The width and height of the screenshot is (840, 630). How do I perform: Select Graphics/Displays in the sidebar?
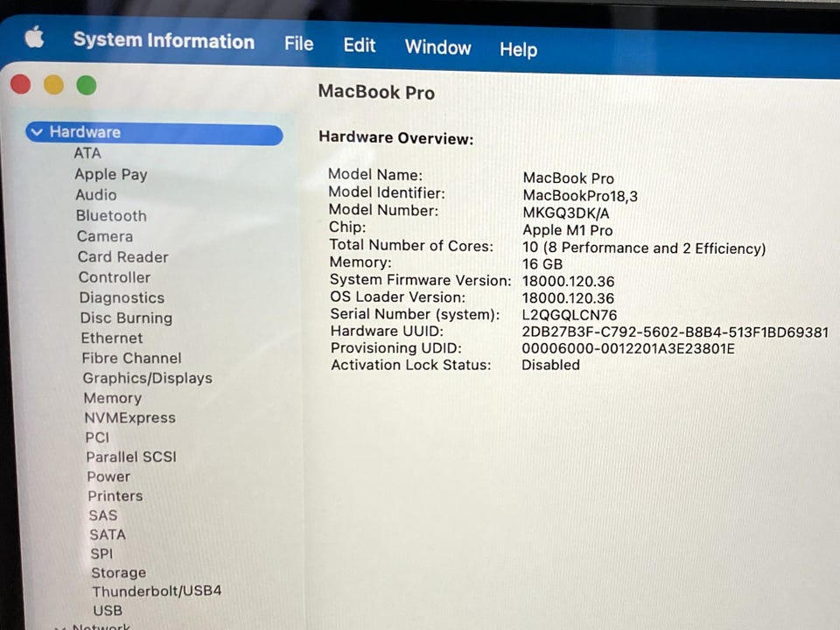148,378
